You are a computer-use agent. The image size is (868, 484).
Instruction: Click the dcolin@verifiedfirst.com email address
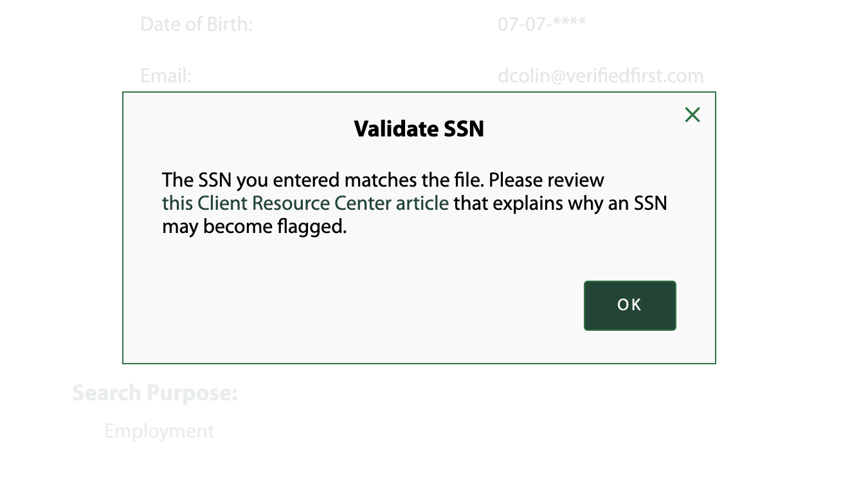pyautogui.click(x=601, y=76)
